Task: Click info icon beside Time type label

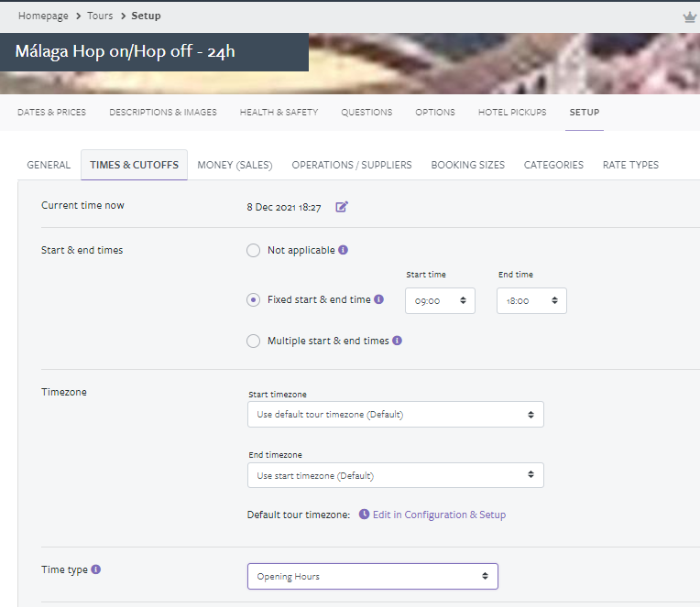Action: tap(96, 569)
